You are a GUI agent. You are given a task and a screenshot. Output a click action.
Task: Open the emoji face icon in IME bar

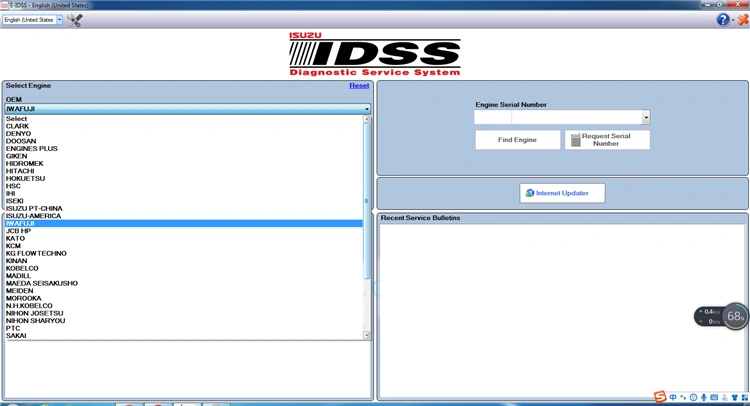tap(693, 397)
